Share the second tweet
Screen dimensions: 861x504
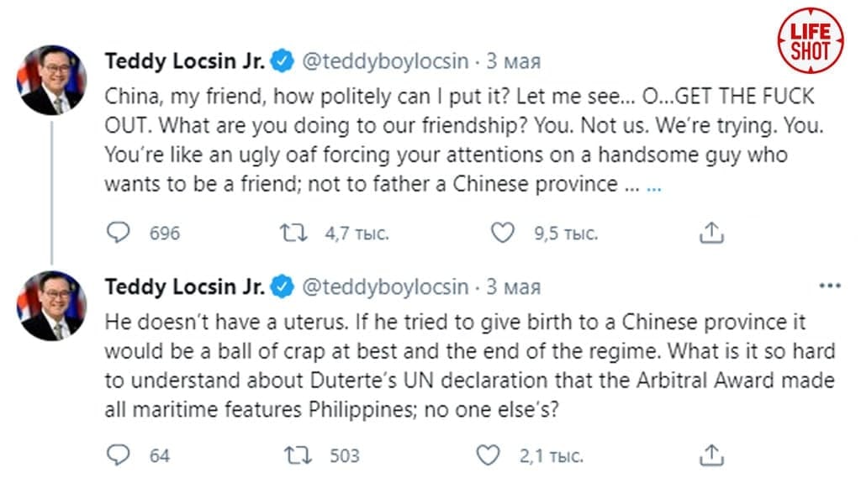pyautogui.click(x=711, y=455)
